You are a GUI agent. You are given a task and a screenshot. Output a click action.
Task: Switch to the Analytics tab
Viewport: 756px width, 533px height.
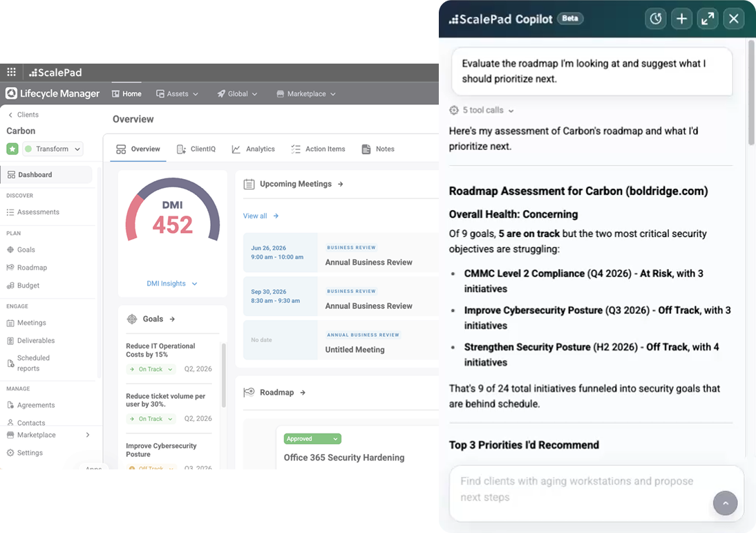[x=253, y=149]
